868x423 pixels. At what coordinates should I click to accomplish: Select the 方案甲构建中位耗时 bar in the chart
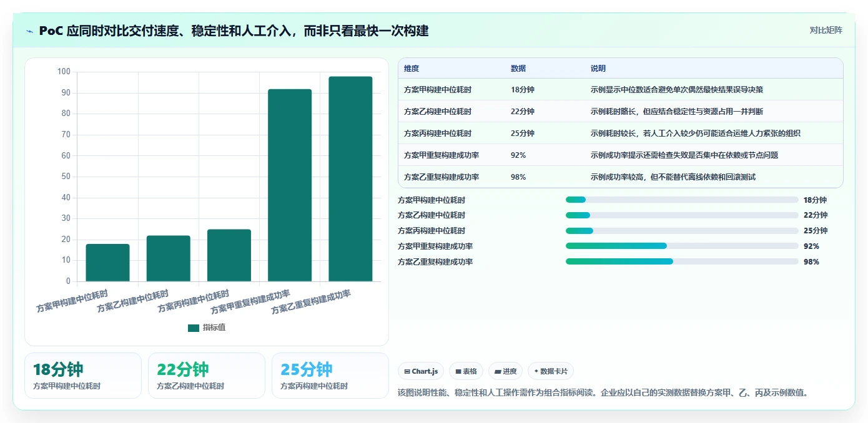[107, 263]
